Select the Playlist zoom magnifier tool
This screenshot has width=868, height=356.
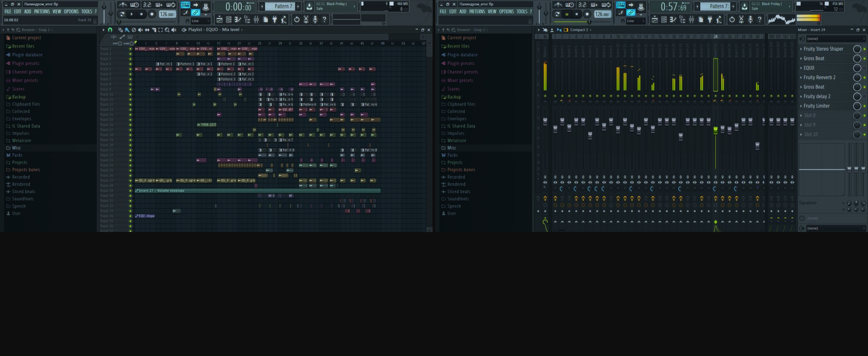coord(167,30)
